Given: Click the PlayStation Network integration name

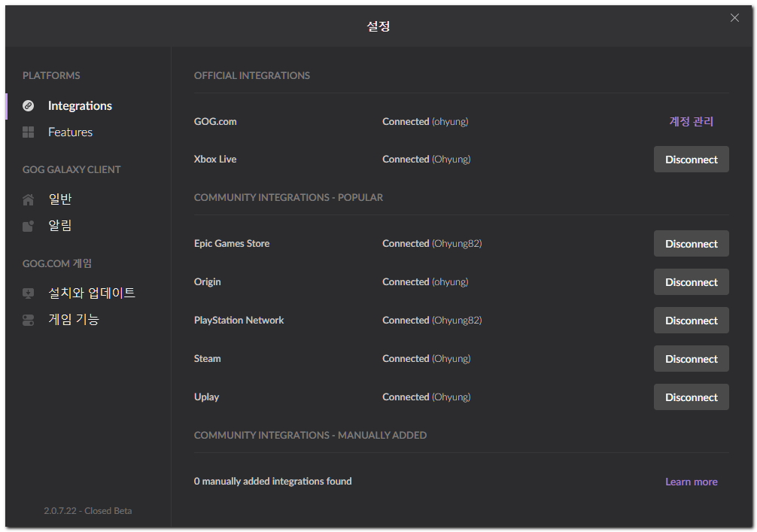Looking at the screenshot, I should click(x=239, y=321).
